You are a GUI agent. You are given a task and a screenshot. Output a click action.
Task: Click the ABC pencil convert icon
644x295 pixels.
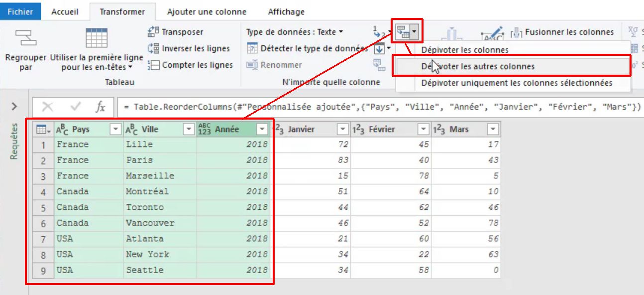click(492, 35)
